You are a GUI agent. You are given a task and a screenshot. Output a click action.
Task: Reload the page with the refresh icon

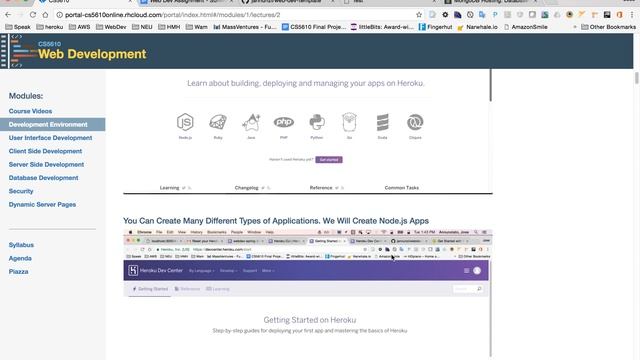coord(33,15)
